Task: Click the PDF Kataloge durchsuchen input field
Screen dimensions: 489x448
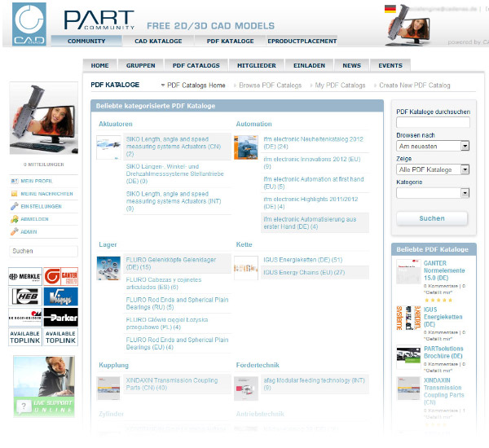Action: [x=433, y=122]
